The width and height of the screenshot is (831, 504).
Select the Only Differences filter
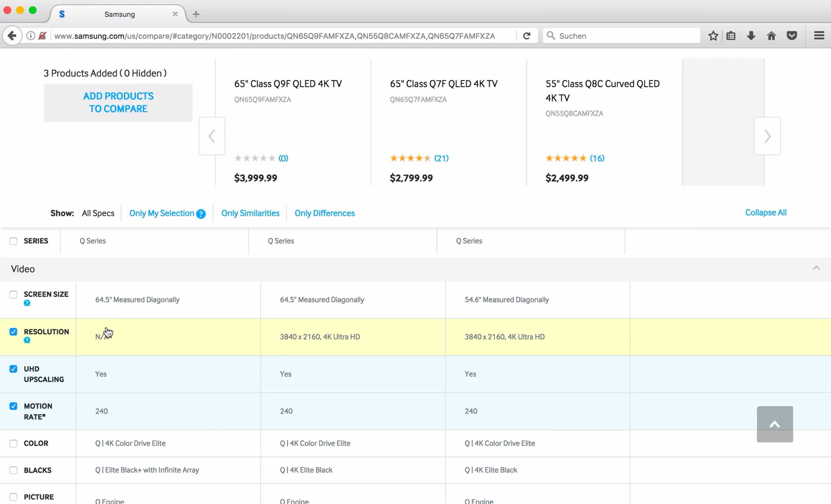pos(324,213)
